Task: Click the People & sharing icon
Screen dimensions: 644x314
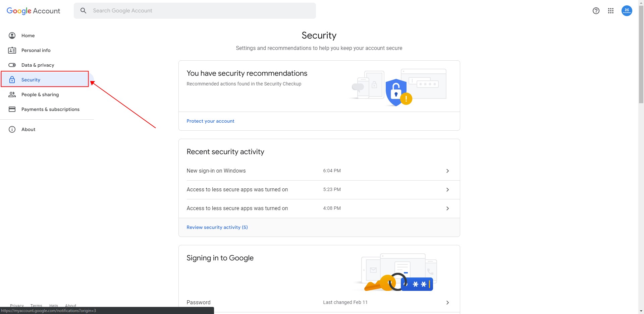Action: (12, 95)
